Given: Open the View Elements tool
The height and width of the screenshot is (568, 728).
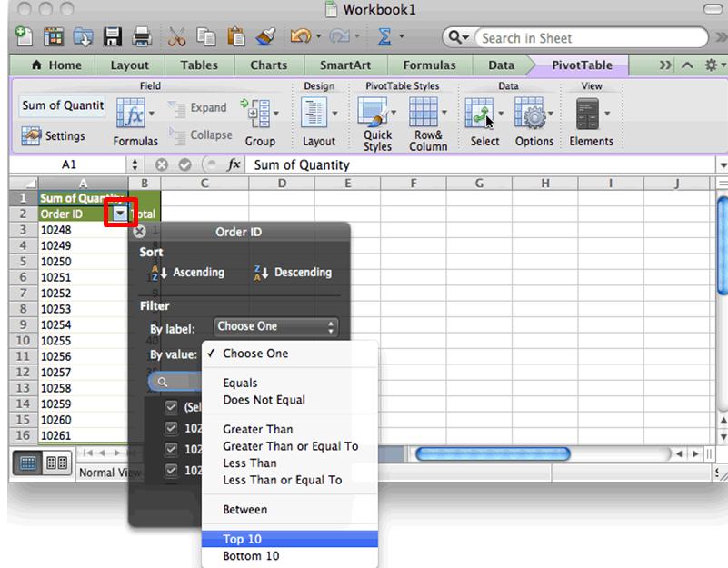Looking at the screenshot, I should [x=587, y=114].
